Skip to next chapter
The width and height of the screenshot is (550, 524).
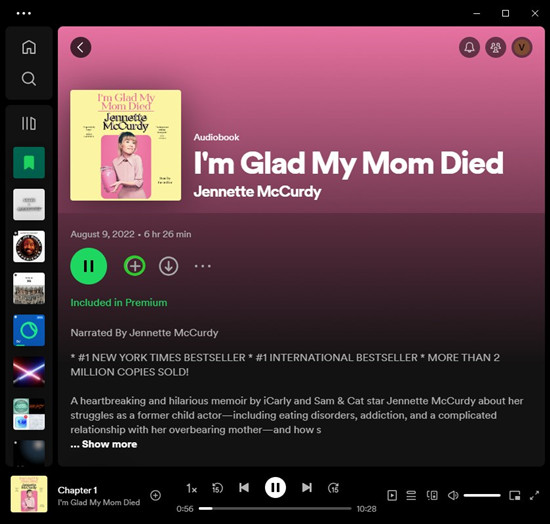[307, 488]
